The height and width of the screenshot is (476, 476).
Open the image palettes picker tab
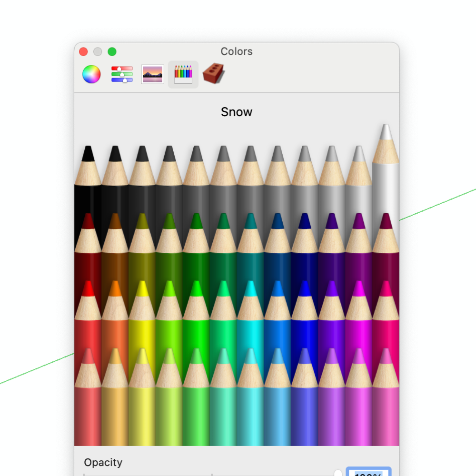(x=153, y=74)
